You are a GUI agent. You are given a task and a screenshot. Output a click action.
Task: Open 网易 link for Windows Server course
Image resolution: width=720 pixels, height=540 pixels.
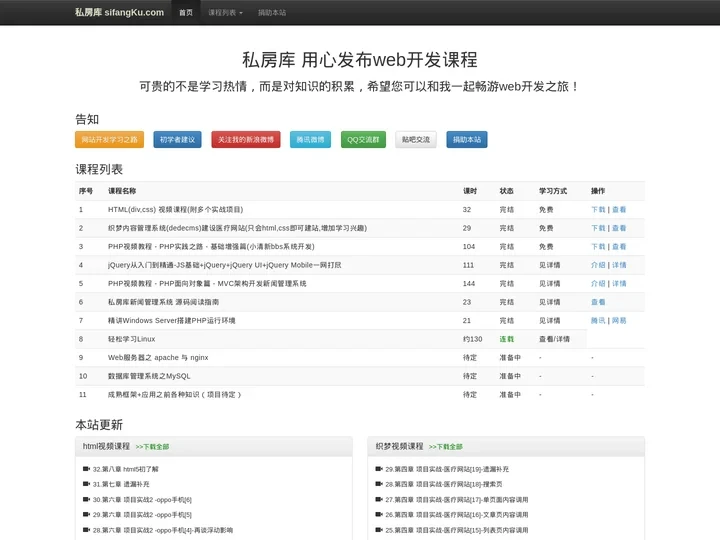619,321
